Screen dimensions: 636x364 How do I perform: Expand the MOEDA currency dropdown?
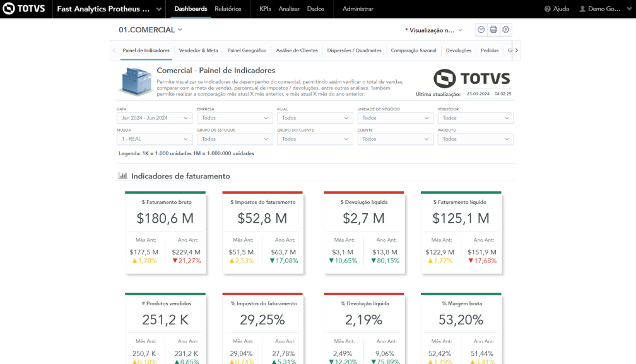click(155, 139)
